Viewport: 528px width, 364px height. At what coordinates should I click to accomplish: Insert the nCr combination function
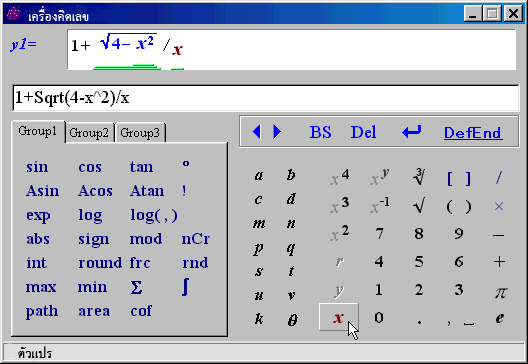[196, 239]
